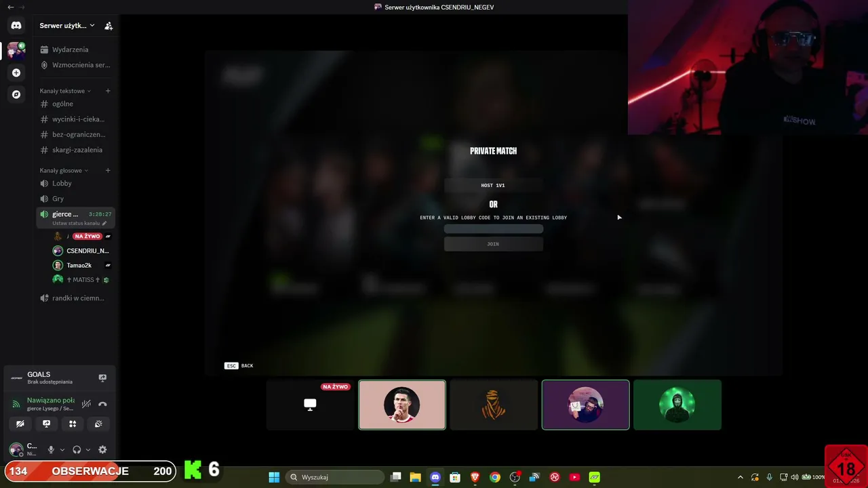Create a new voice channel plus icon
Viewport: 868px width, 488px height.
(x=108, y=170)
